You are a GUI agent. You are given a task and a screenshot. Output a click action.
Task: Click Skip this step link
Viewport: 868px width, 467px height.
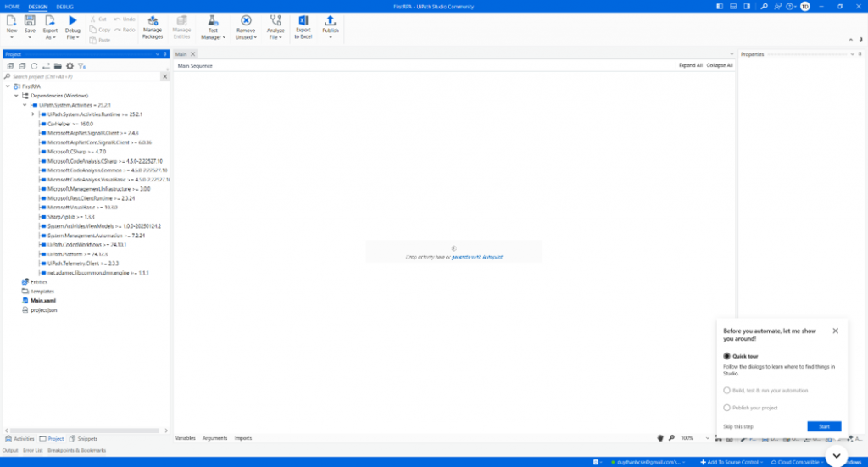tap(738, 426)
